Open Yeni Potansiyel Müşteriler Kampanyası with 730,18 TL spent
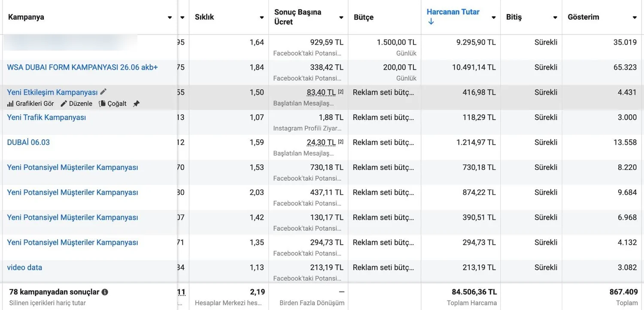Screen dimensions: 644x310 [x=73, y=167]
